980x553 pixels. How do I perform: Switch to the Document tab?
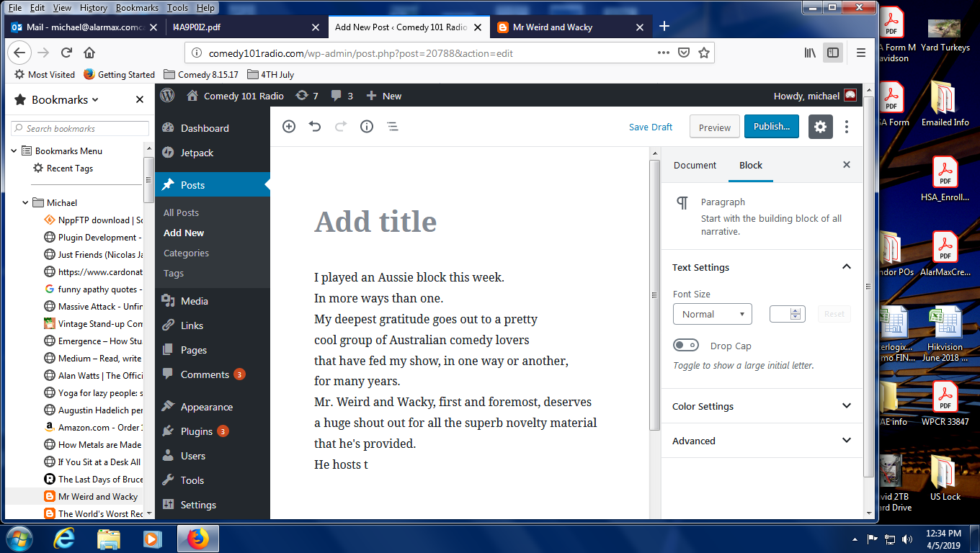click(x=695, y=165)
